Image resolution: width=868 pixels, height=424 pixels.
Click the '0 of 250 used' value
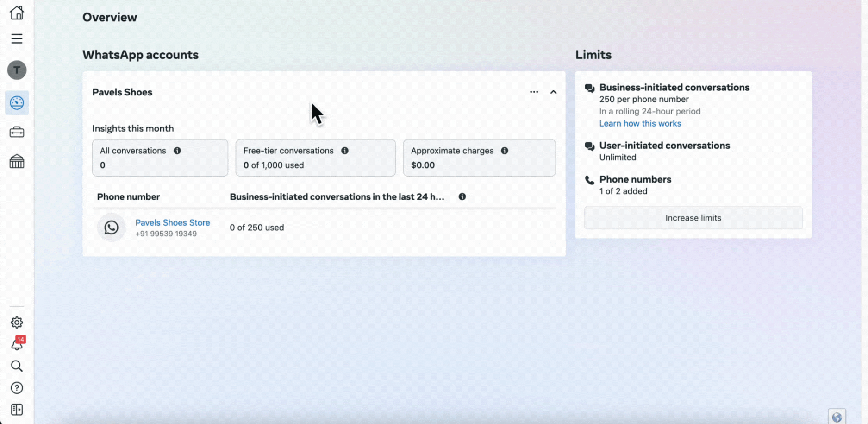(257, 228)
